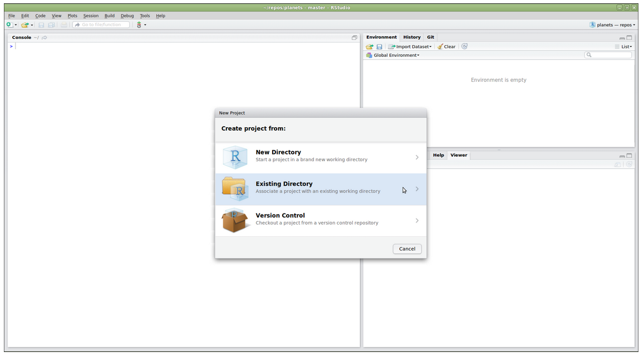Open the Import Dataset dropdown
The width and height of the screenshot is (644, 357).
(x=410, y=47)
